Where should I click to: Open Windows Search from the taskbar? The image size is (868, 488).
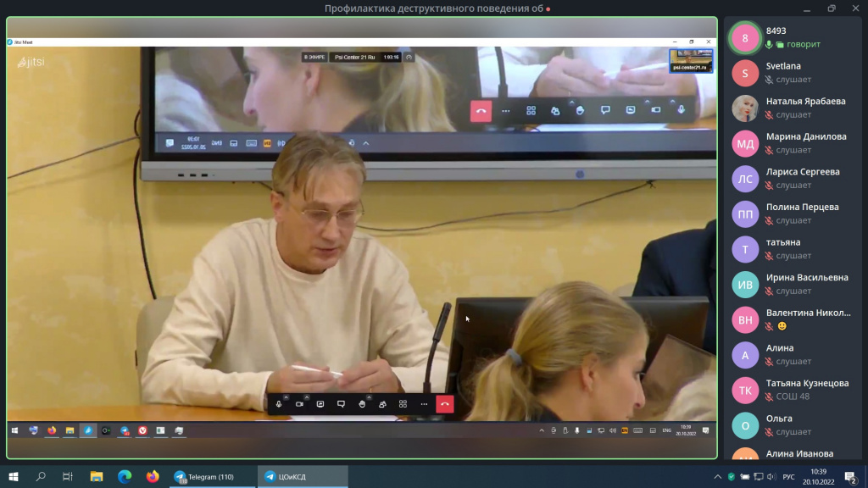tap(41, 476)
